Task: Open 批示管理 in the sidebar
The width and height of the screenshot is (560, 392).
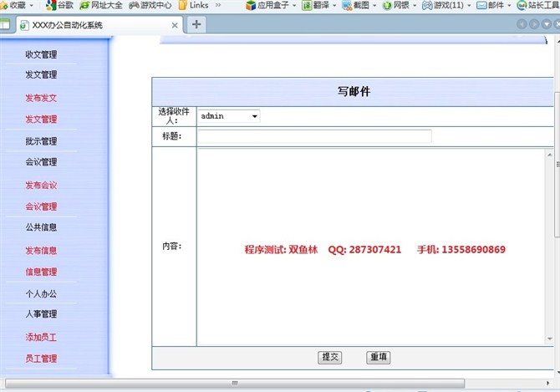Action: click(x=41, y=141)
